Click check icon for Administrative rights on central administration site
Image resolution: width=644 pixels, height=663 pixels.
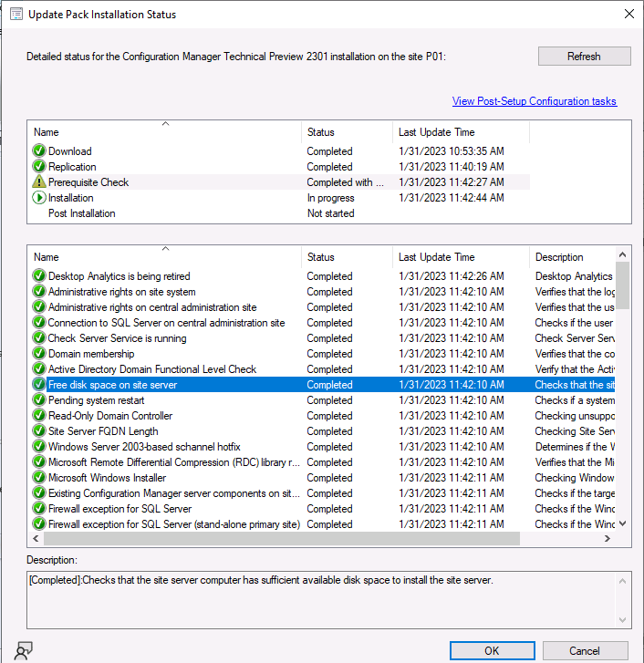(39, 307)
